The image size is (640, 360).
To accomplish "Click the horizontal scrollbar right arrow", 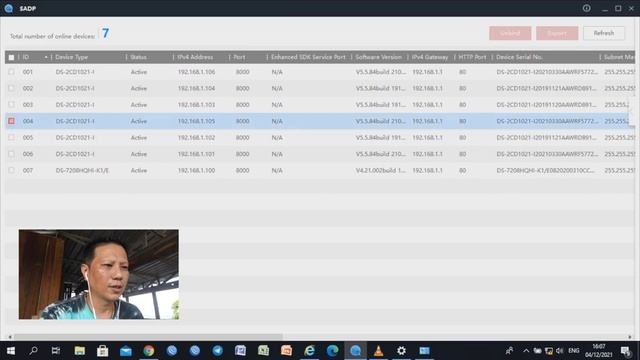I will [x=630, y=337].
